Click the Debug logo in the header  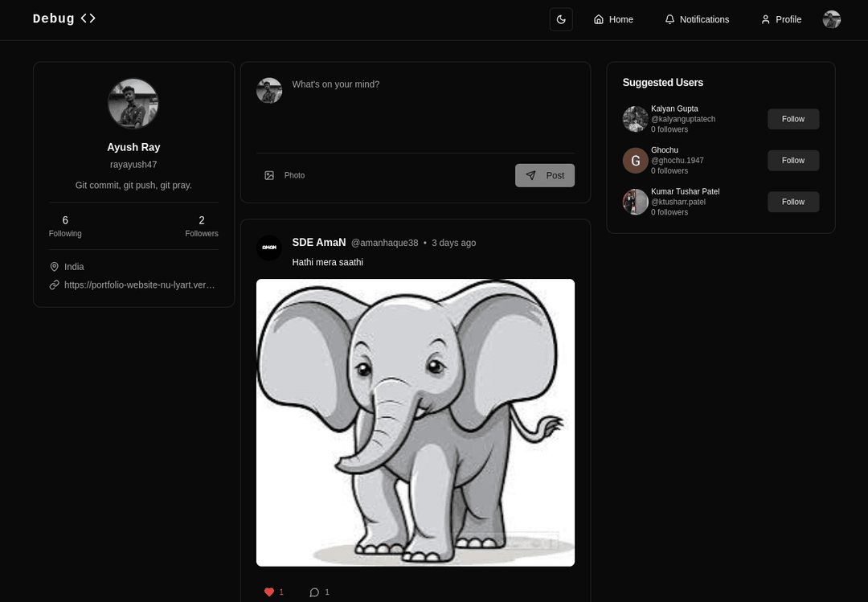click(x=64, y=18)
